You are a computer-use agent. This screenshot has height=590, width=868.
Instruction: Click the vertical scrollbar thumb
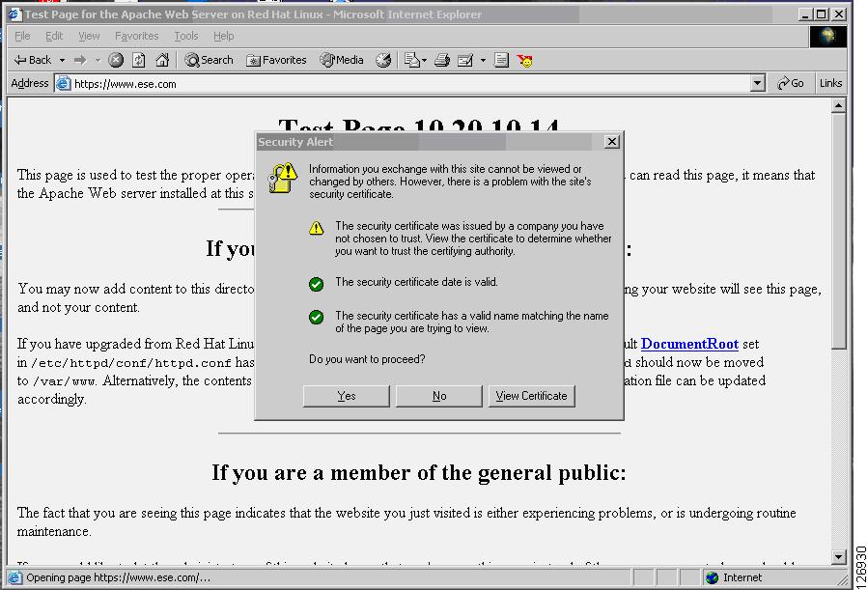pos(839,231)
